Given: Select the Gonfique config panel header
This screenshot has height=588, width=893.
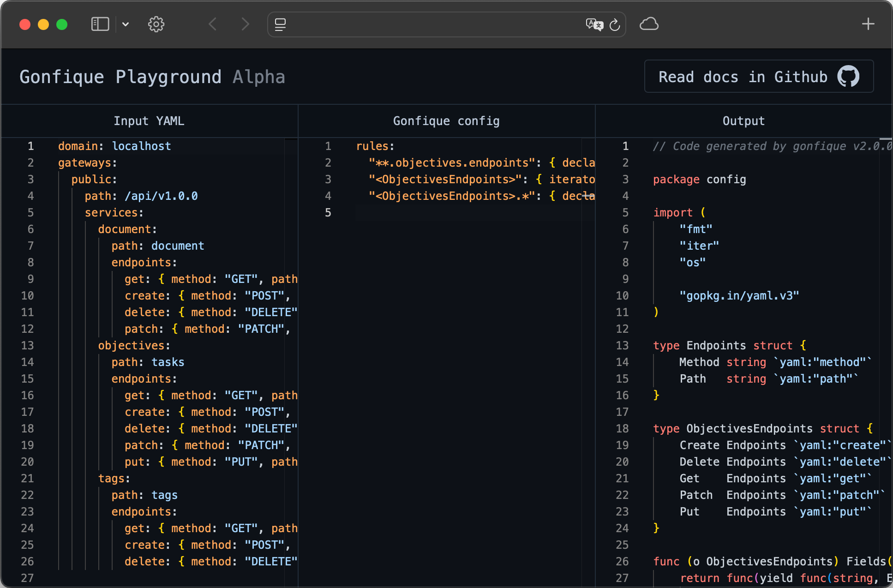Looking at the screenshot, I should [x=446, y=121].
